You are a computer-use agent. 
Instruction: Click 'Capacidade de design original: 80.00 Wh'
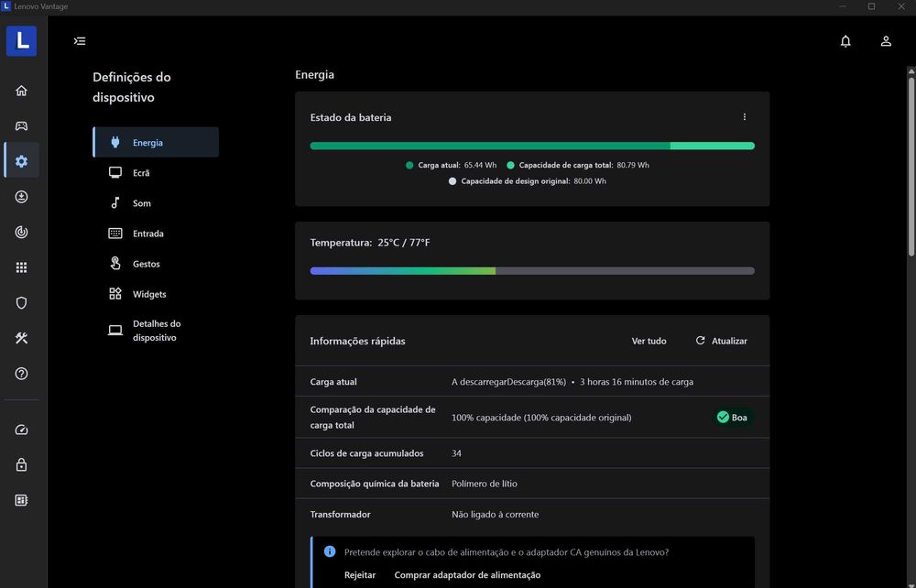tap(528, 181)
